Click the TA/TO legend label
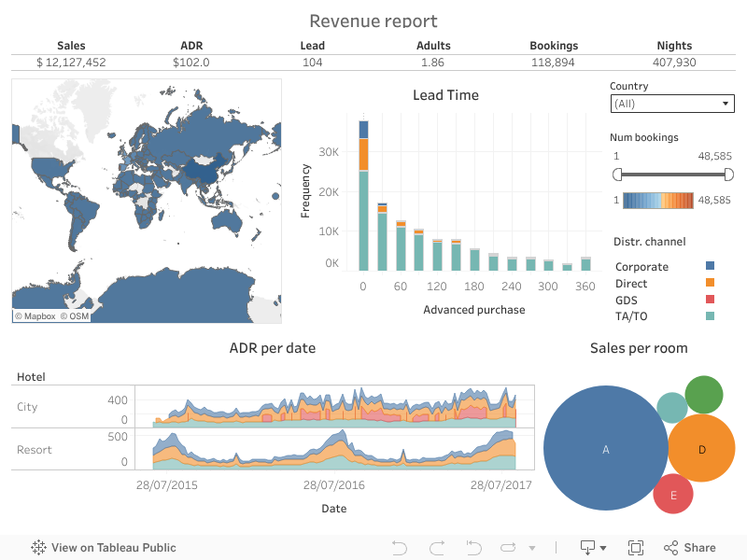This screenshot has width=747, height=560. point(631,316)
